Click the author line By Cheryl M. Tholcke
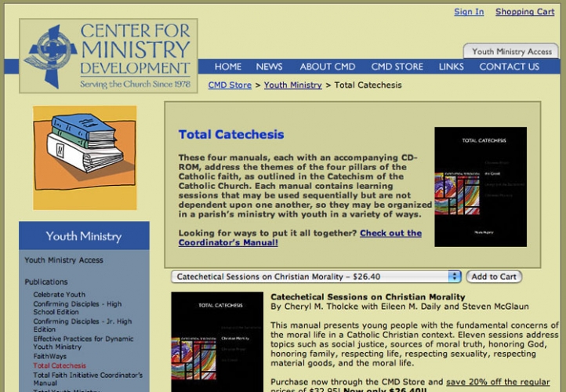The height and width of the screenshot is (392, 566). coord(400,307)
